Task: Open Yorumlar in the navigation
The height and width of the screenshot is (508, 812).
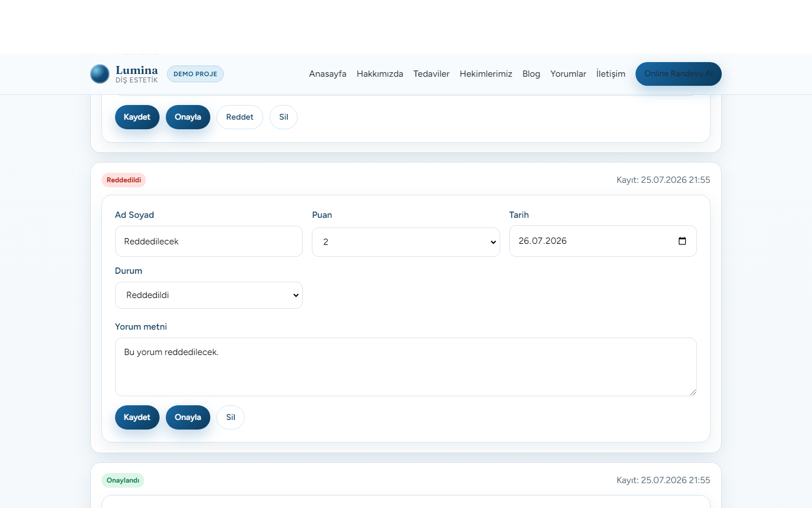Action: pos(568,74)
